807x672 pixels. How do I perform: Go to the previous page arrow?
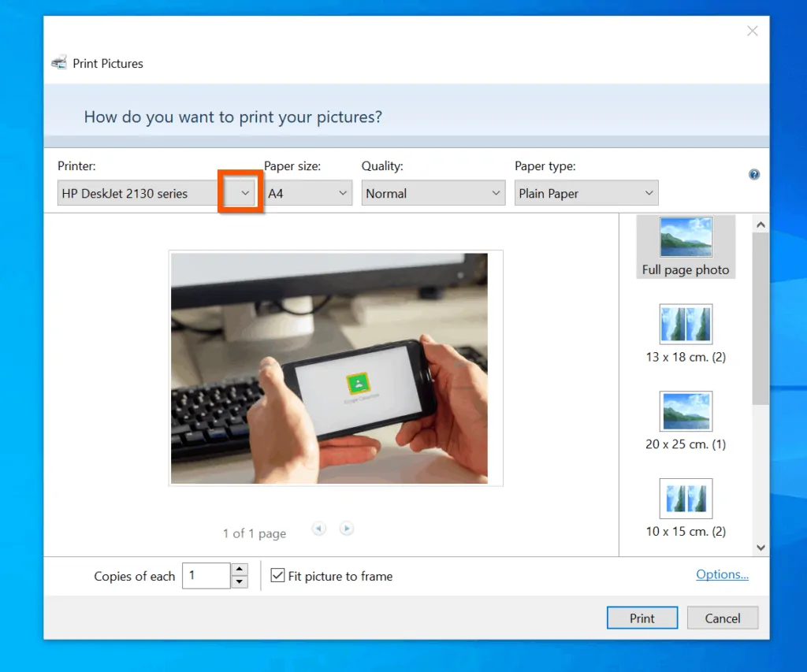(x=318, y=529)
